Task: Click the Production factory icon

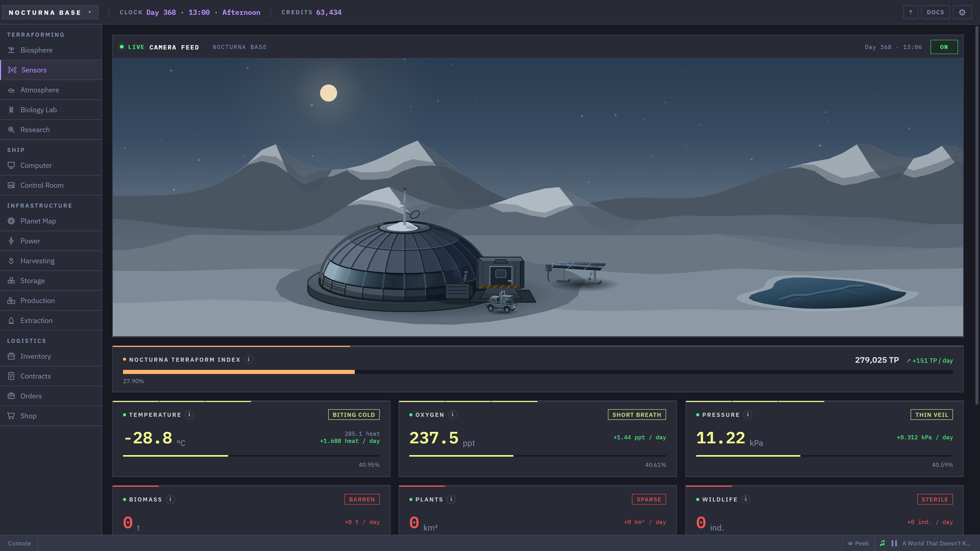Action: coord(11,300)
